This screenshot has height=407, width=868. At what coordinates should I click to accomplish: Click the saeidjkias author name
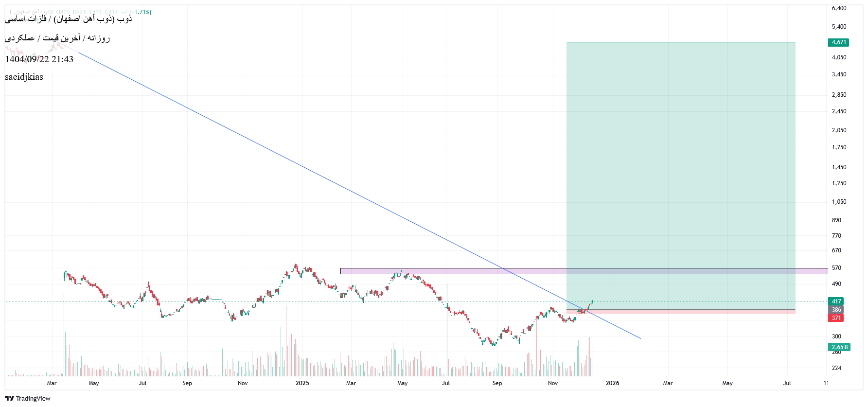click(x=24, y=77)
